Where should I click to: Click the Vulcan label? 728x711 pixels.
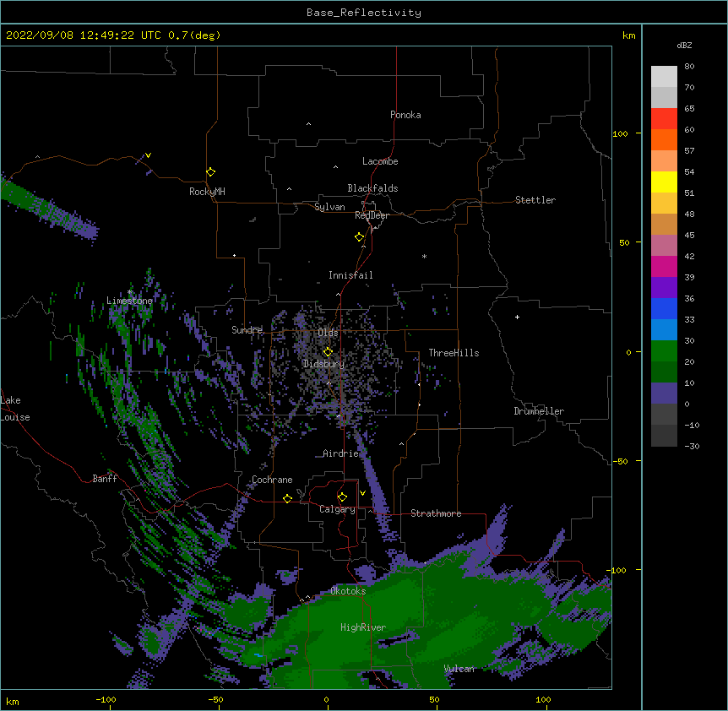click(x=459, y=669)
